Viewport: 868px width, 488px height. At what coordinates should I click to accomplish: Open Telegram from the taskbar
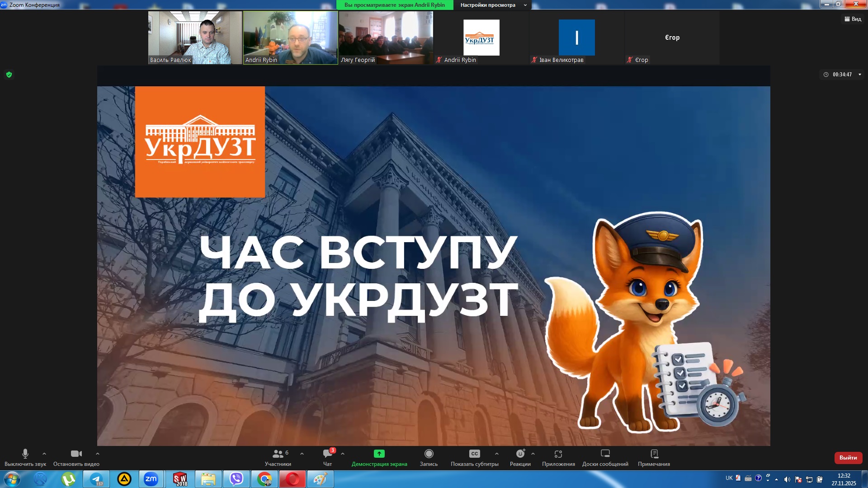pyautogui.click(x=96, y=479)
